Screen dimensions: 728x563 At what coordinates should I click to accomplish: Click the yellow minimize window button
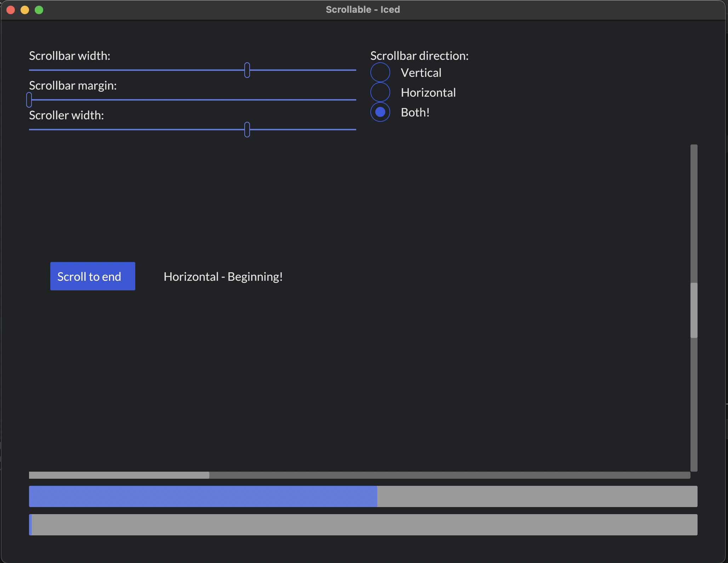(25, 10)
